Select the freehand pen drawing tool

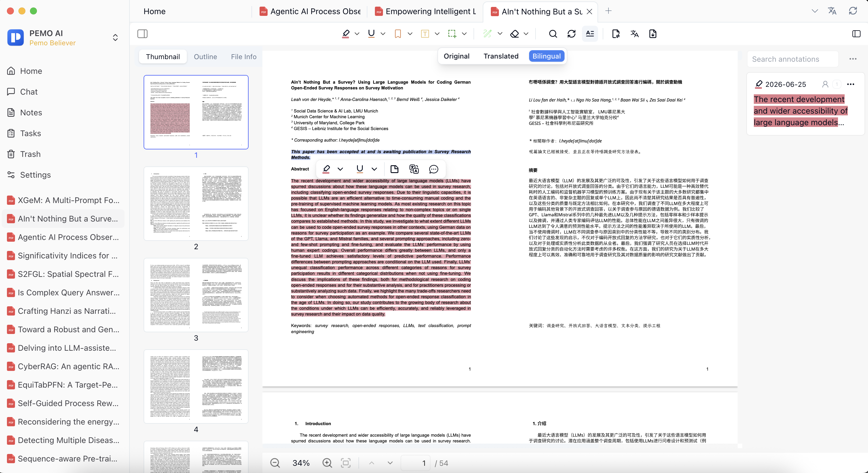487,34
